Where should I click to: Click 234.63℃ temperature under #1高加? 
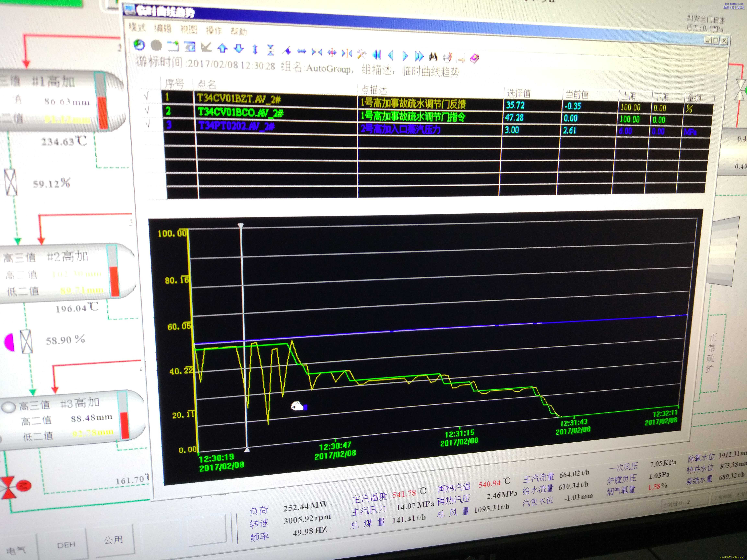[x=64, y=141]
